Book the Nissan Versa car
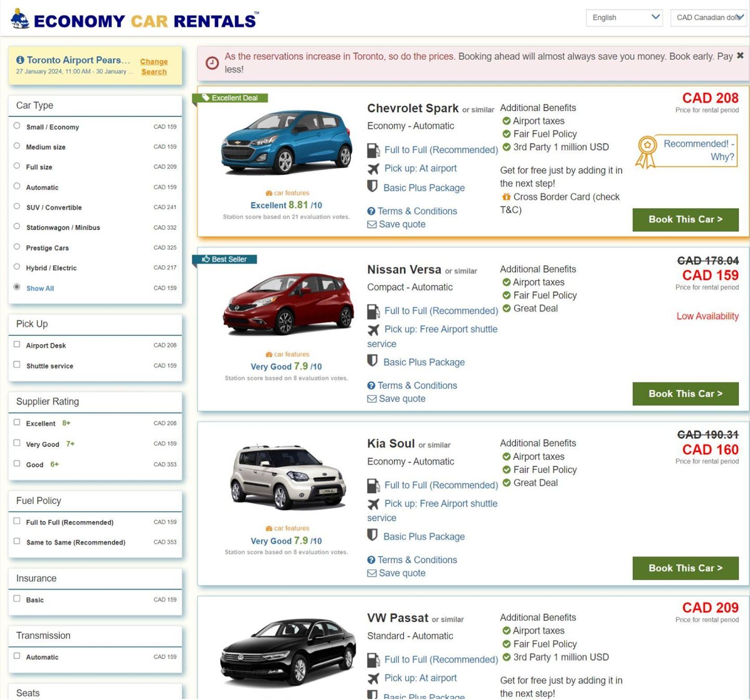Viewport: 750px width, 700px height. click(685, 394)
